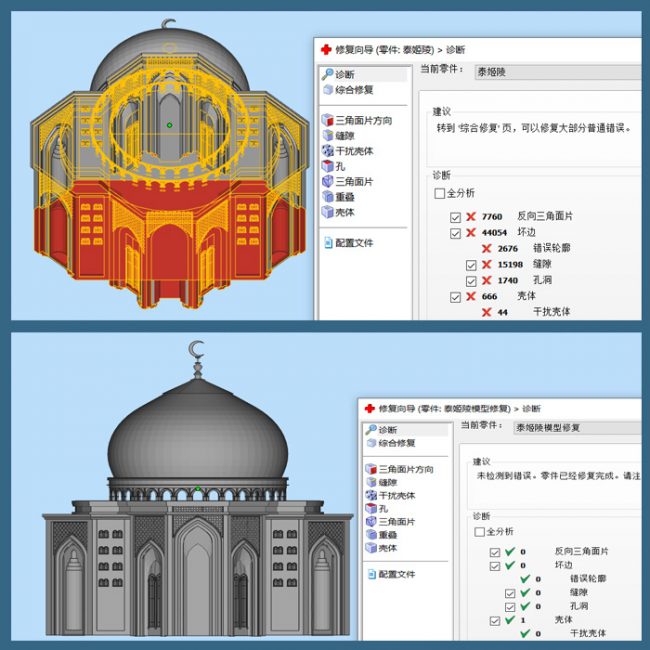650x650 pixels.
Task: Open 三角面片方向 in the upper wizard sidebar
Action: (x=363, y=120)
